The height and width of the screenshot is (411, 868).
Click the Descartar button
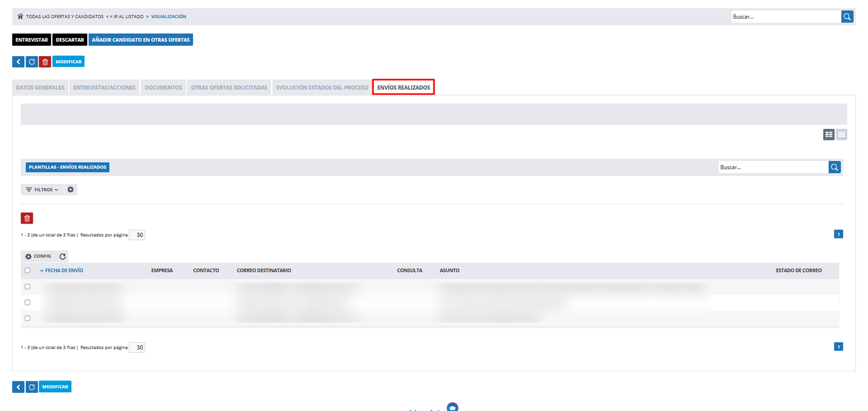click(70, 40)
